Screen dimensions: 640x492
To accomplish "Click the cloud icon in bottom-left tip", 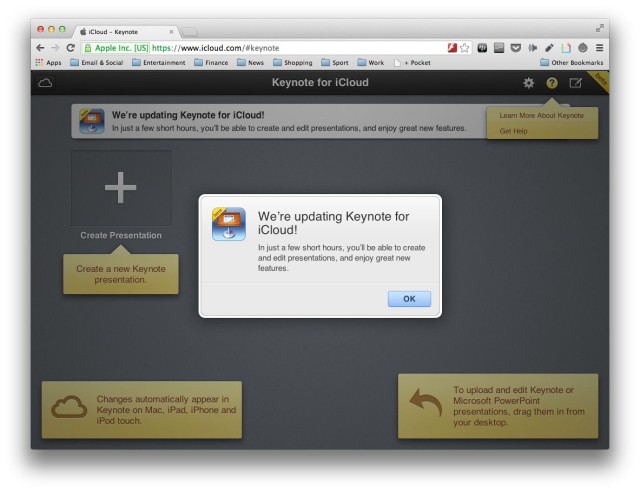I will click(x=69, y=407).
